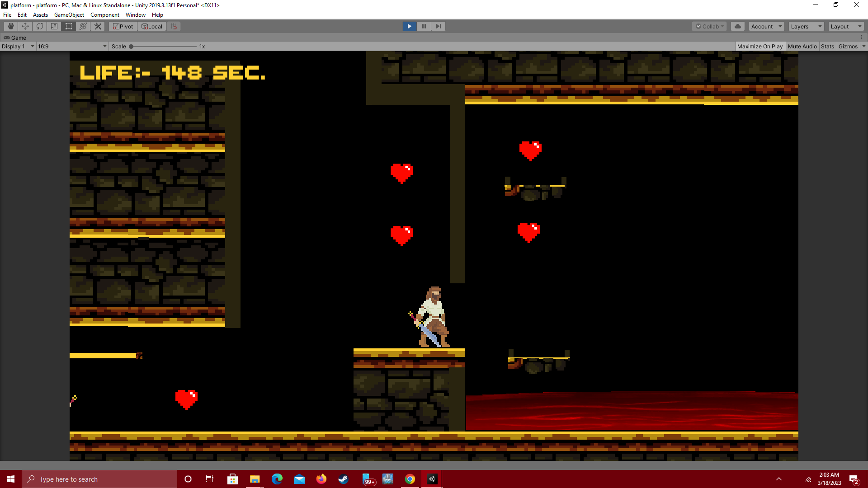Image resolution: width=868 pixels, height=488 pixels.
Task: Click the Stats button
Action: click(827, 46)
